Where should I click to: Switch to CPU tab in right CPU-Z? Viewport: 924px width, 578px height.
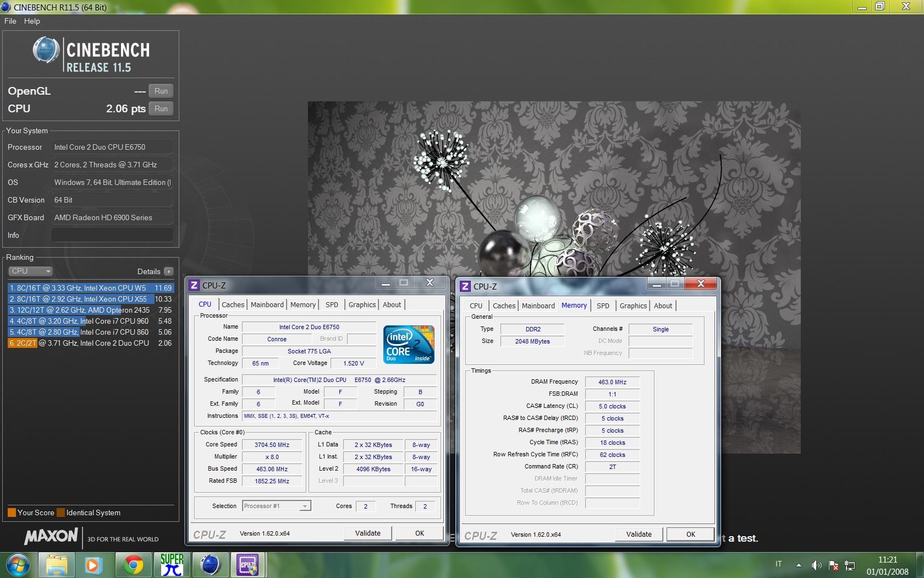point(476,306)
